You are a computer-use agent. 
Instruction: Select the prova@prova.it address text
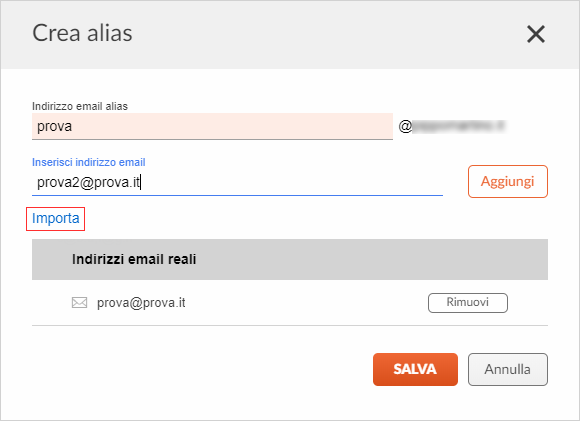click(141, 303)
